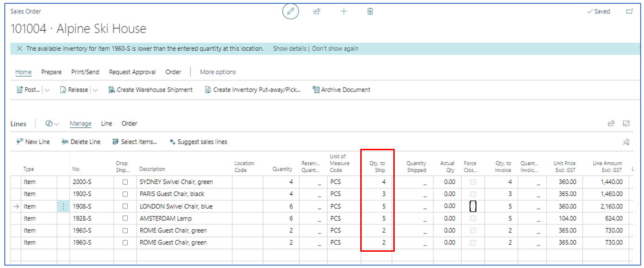Expand the Lines section to full view
The image size is (644, 268).
tap(626, 123)
